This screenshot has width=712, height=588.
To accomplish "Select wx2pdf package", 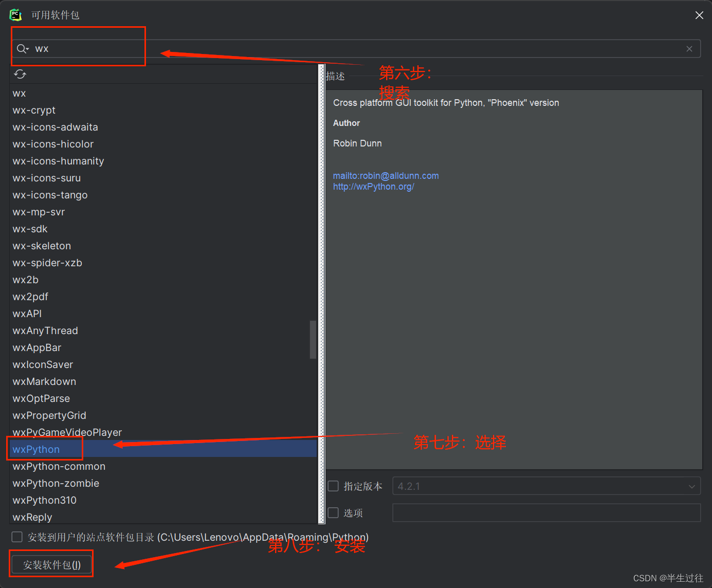I will 163,297.
